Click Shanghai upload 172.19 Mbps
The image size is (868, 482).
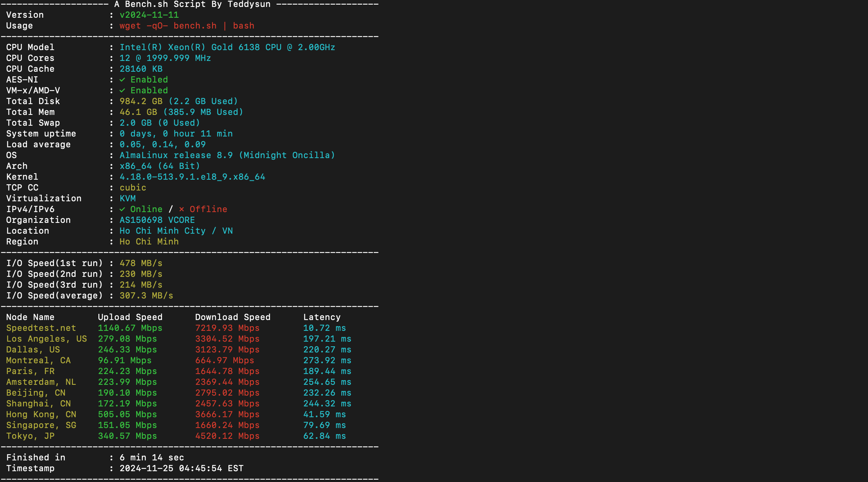point(127,403)
